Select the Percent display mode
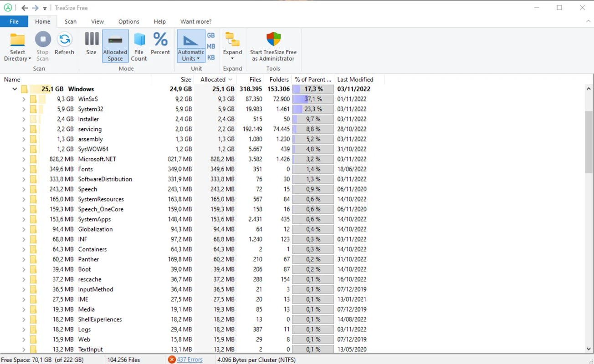Viewport: 594px width, 364px height. 160,45
